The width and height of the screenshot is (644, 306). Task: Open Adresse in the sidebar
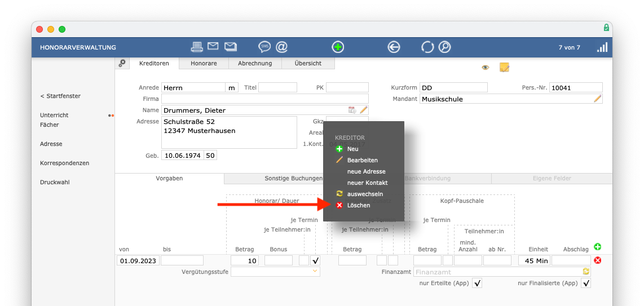click(51, 144)
